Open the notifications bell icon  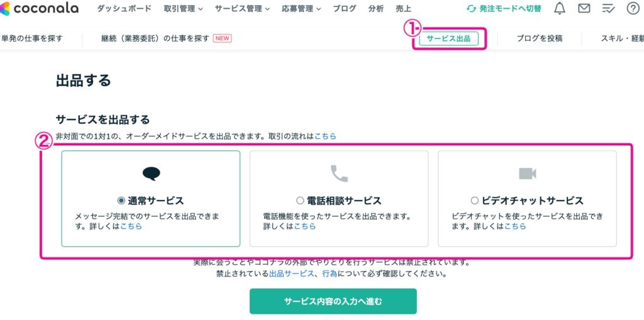click(560, 9)
